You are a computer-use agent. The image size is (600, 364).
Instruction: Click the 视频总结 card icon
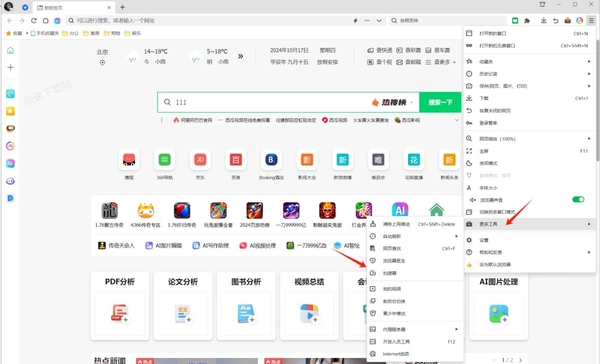(309, 313)
